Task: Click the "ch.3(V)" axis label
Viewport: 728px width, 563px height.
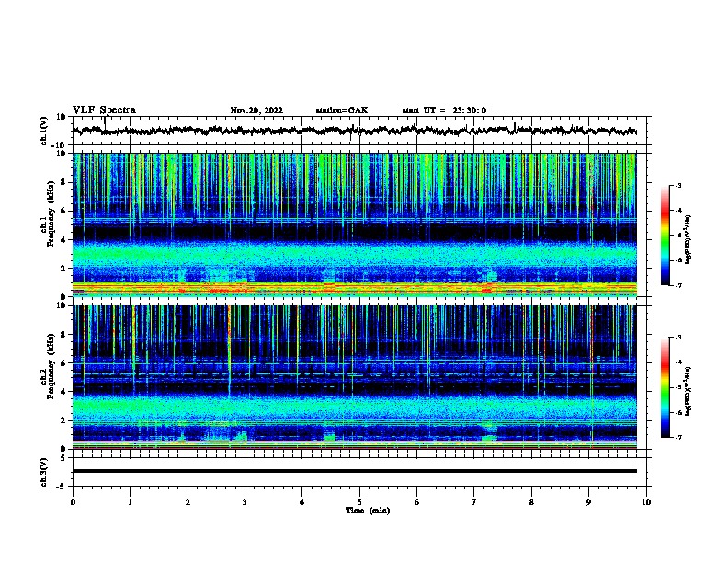Action: (44, 472)
